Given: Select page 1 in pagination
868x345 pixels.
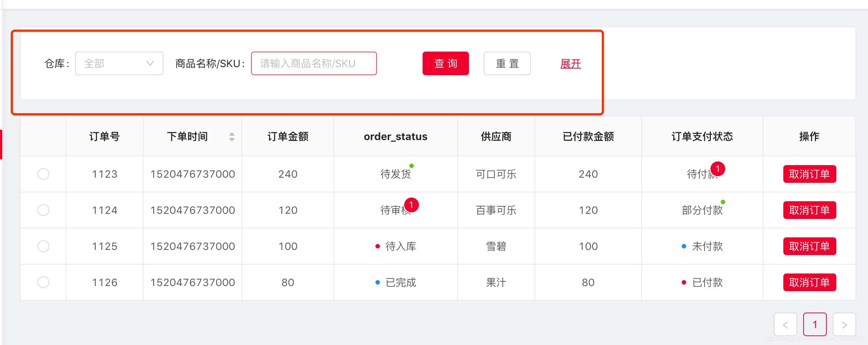Looking at the screenshot, I should click(815, 325).
